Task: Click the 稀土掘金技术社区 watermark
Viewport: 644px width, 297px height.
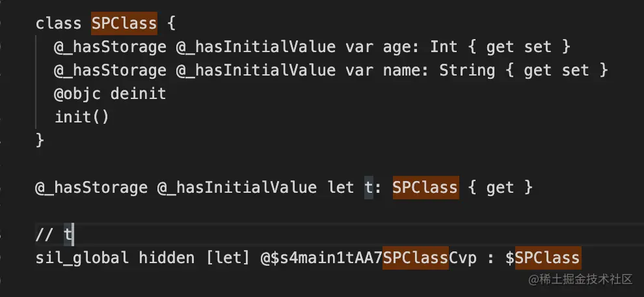Action: coord(580,279)
